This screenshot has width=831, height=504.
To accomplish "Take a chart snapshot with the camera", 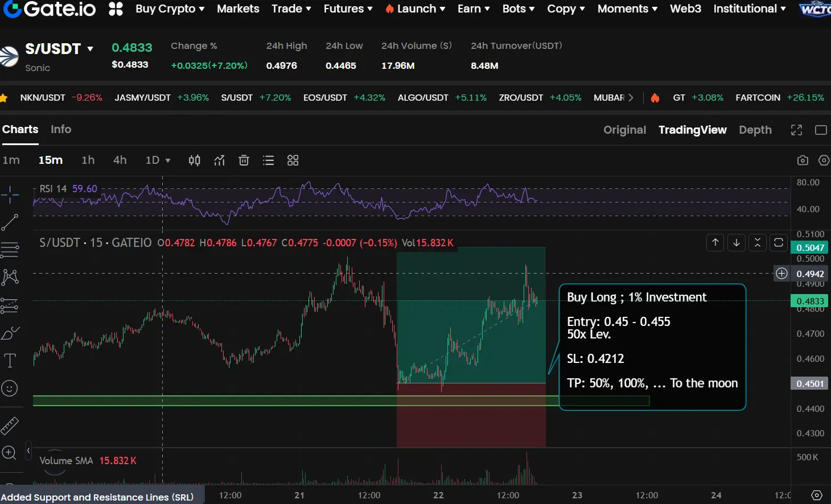I will click(x=803, y=160).
